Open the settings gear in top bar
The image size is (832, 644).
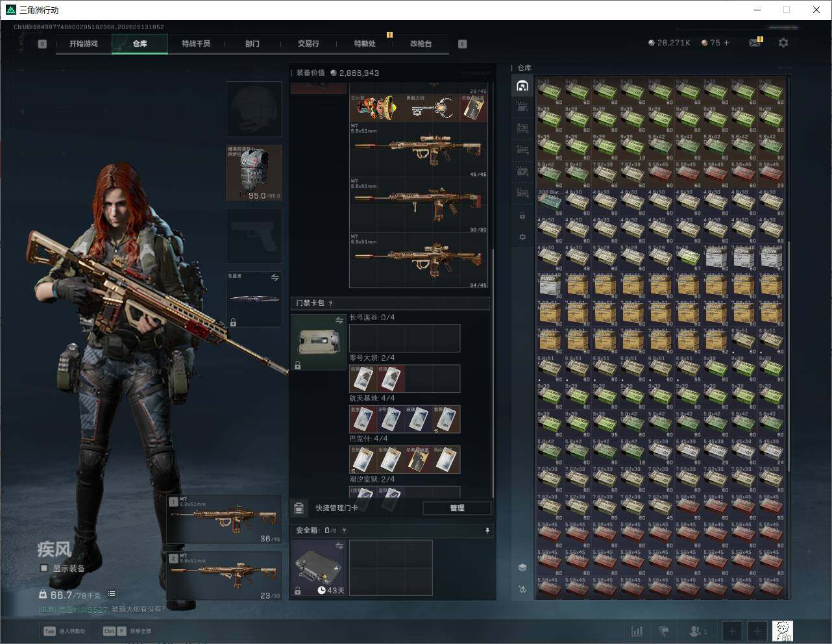[x=783, y=43]
